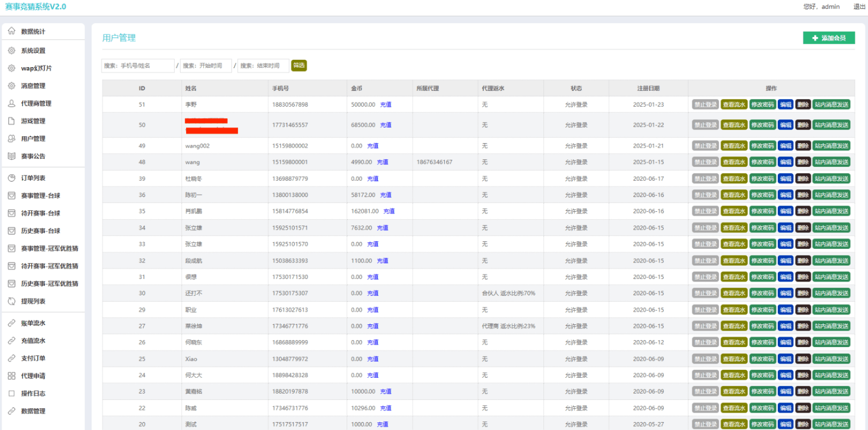868x430 pixels.
Task: Click 禁止登录 for user ID 49
Action: (705, 146)
